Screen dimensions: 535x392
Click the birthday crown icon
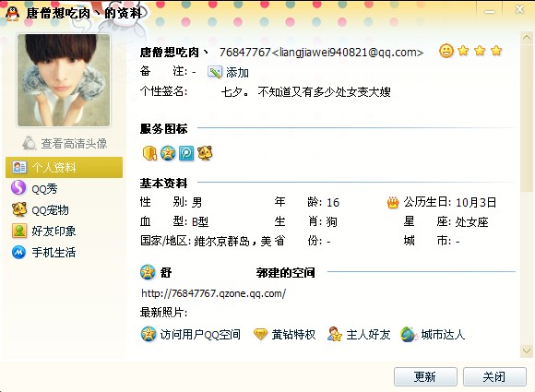pos(393,203)
